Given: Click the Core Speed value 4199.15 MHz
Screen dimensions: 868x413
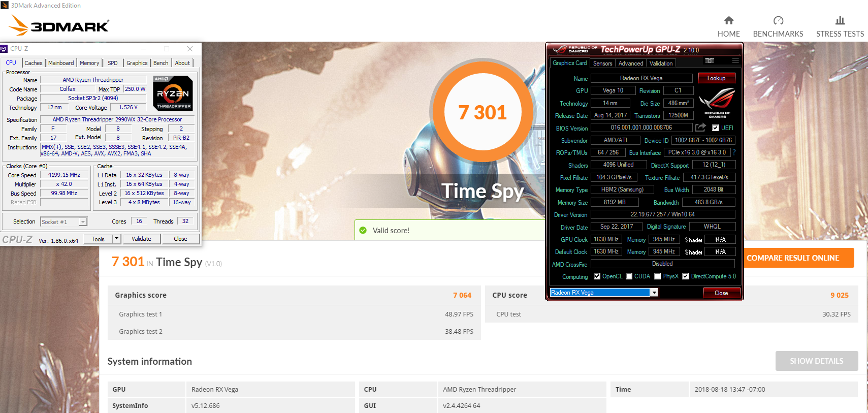Looking at the screenshot, I should pos(65,175).
